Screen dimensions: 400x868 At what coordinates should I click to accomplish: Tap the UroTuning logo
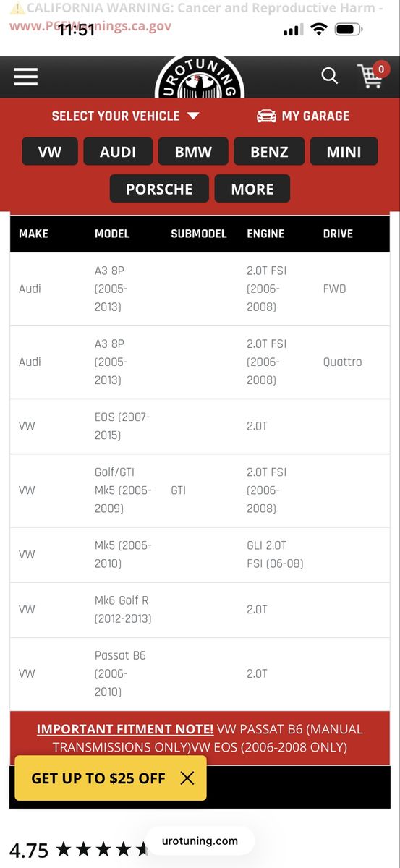[x=199, y=78]
